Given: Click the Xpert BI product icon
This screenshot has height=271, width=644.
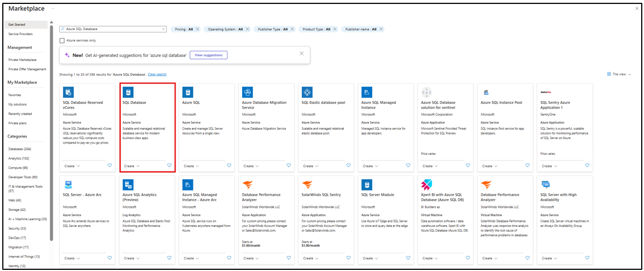Looking at the screenshot, I should [427, 185].
